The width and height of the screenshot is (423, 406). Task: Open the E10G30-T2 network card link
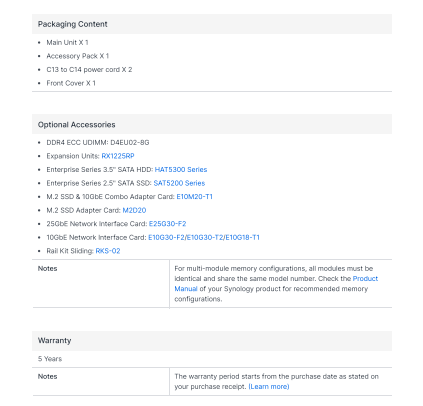pyautogui.click(x=205, y=237)
